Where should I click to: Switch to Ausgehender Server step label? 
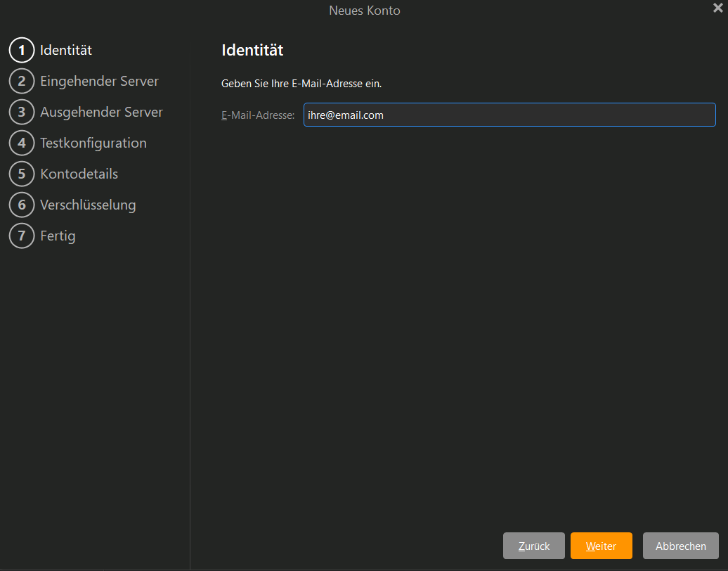click(101, 113)
